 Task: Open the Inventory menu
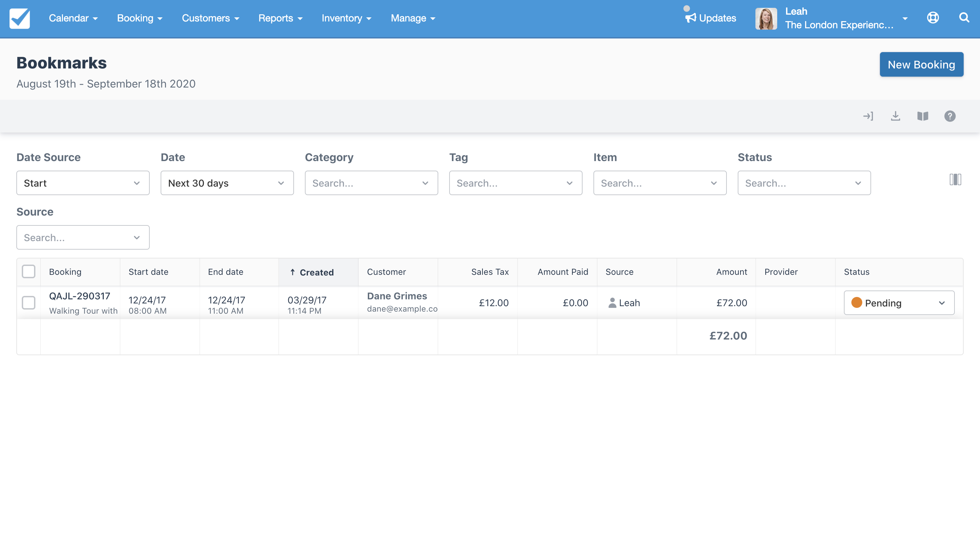[x=346, y=18]
